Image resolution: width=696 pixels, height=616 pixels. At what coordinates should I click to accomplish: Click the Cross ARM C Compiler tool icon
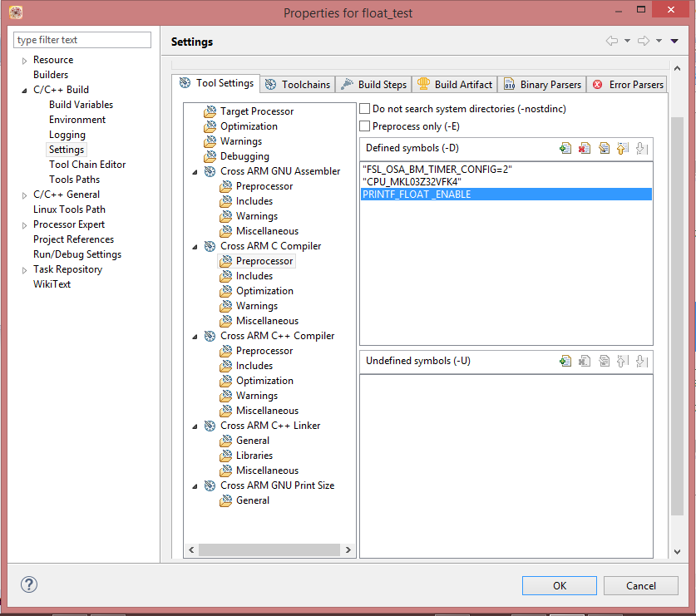[x=210, y=246]
